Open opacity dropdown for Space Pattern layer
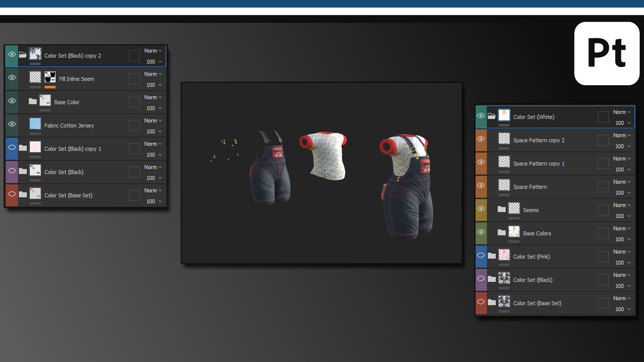The width and height of the screenshot is (644, 362). [x=623, y=193]
